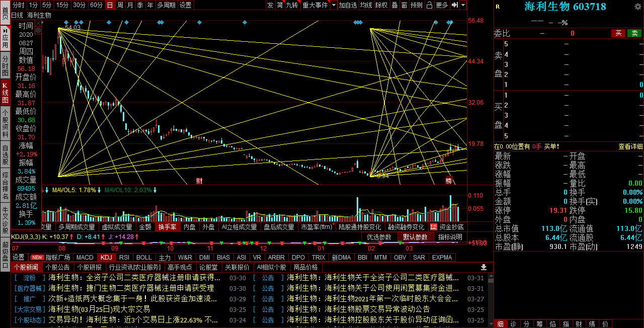Click the 买 buy button
This screenshot has height=328, width=644.
618,33
